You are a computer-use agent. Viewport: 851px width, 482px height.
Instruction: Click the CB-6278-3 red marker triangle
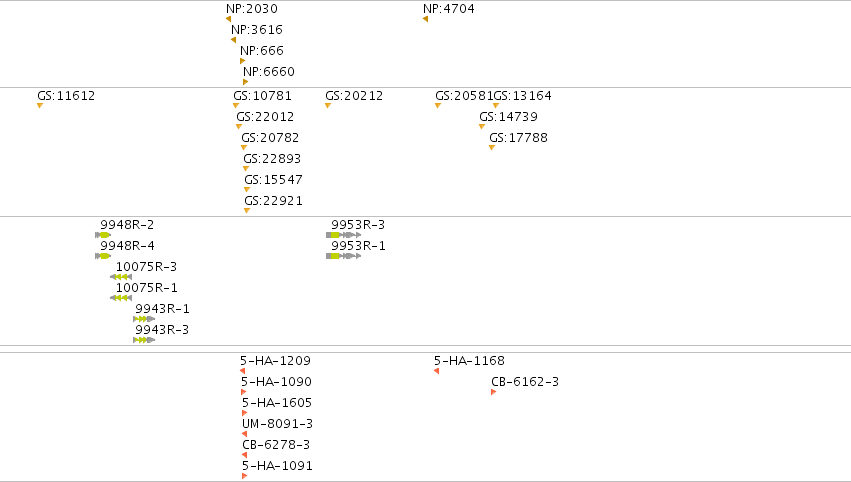(x=245, y=455)
